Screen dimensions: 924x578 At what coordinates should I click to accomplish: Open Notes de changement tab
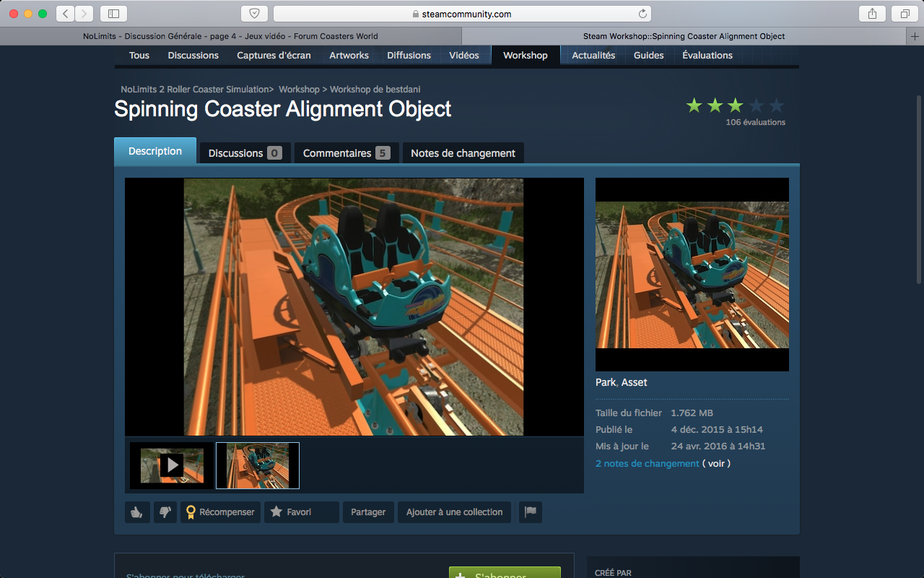tap(463, 153)
